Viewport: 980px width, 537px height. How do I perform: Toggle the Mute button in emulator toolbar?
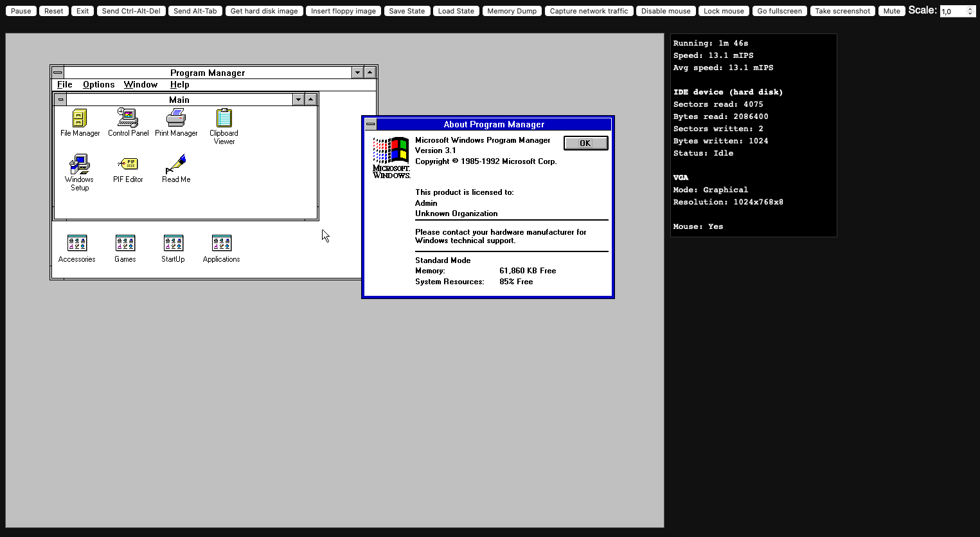pos(891,11)
